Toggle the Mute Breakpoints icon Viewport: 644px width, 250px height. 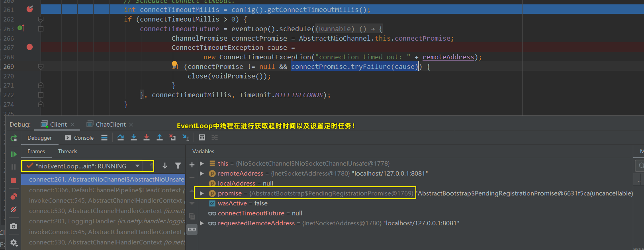click(x=14, y=209)
